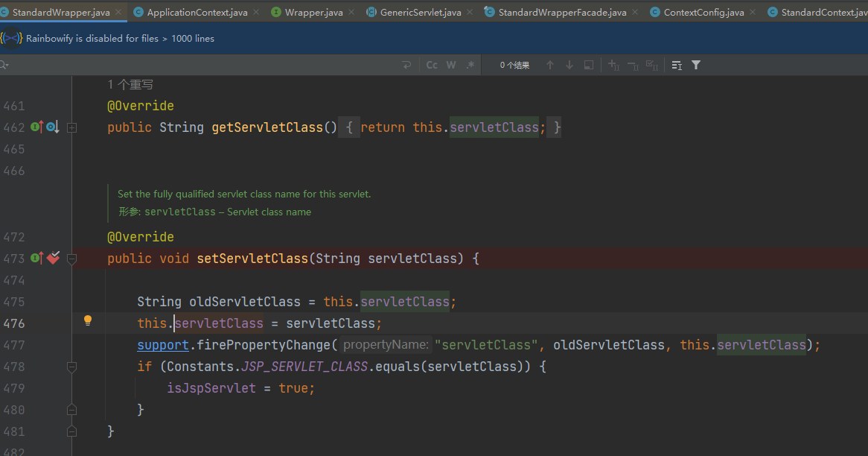Close the StandardWrapper.java tab
This screenshot has width=868, height=456.
[118, 12]
